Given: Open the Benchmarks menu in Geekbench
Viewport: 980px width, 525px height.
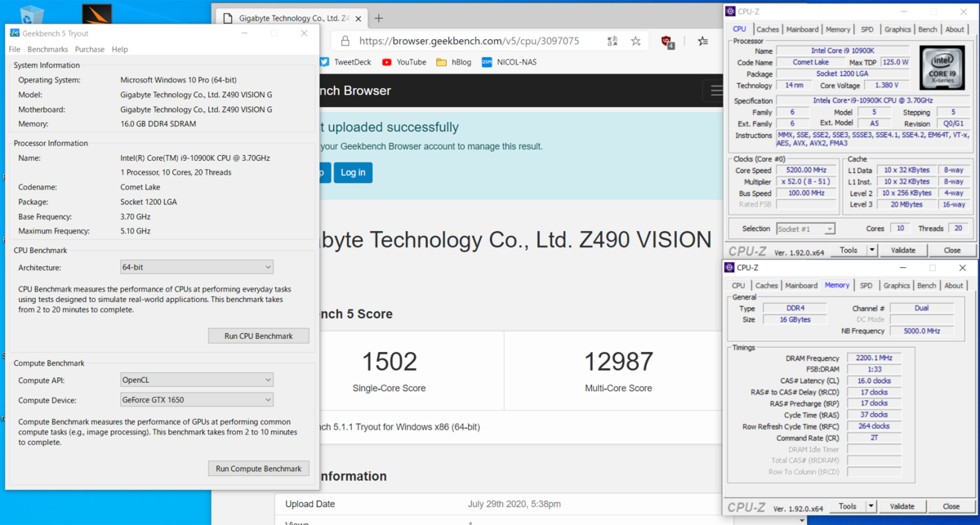Looking at the screenshot, I should (x=47, y=49).
